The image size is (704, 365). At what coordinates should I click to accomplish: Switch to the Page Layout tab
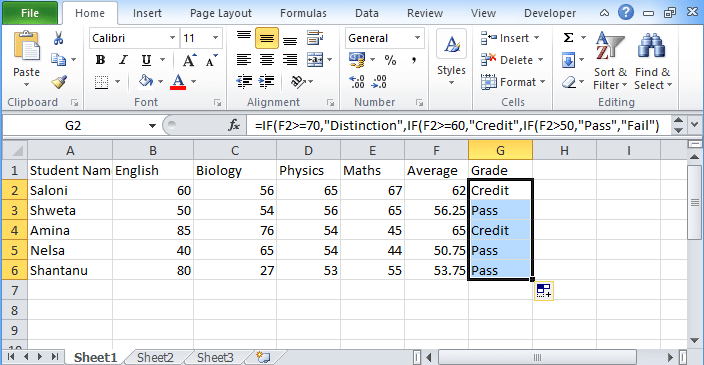click(x=220, y=13)
